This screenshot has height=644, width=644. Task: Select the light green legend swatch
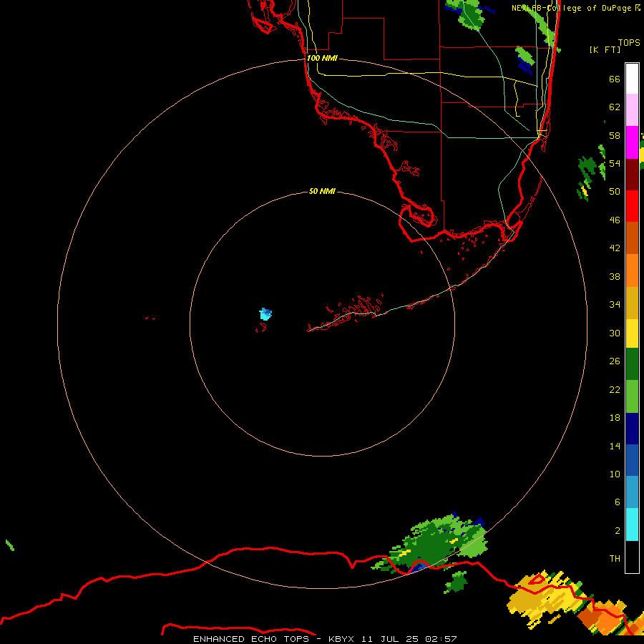(x=632, y=396)
